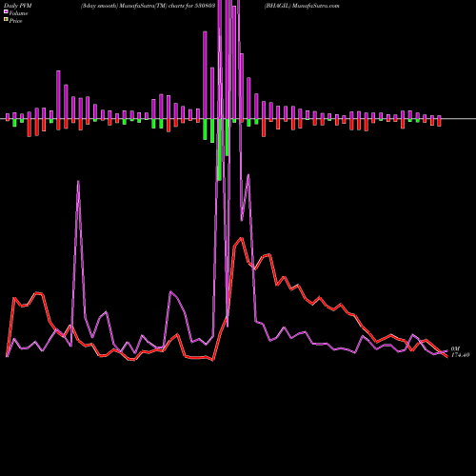Click the '174.40' price value label
The image size is (476, 476).
[460, 355]
